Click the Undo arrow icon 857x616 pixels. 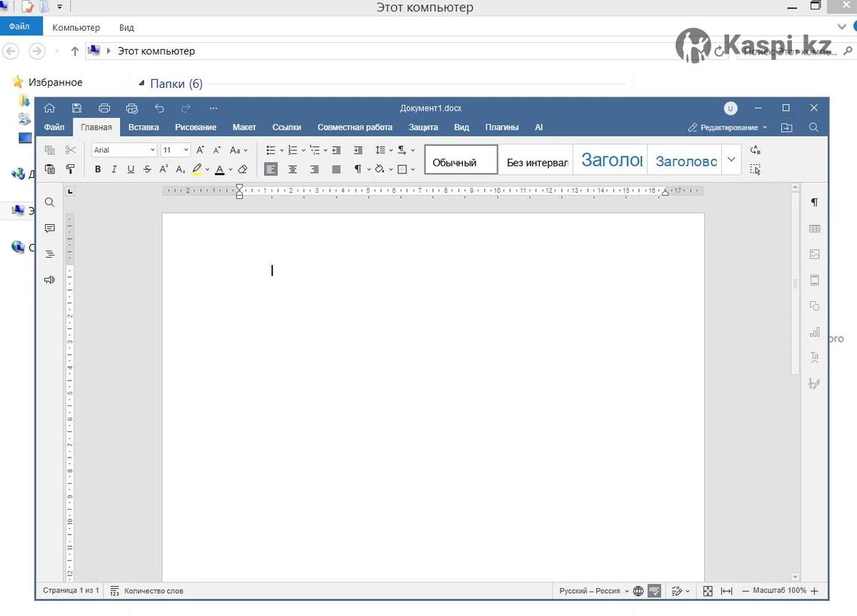[159, 108]
